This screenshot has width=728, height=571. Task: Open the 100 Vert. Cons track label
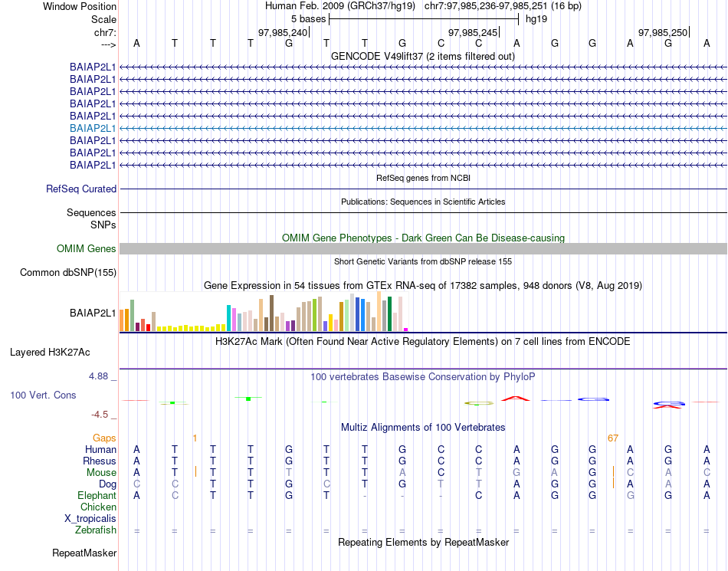(43, 395)
